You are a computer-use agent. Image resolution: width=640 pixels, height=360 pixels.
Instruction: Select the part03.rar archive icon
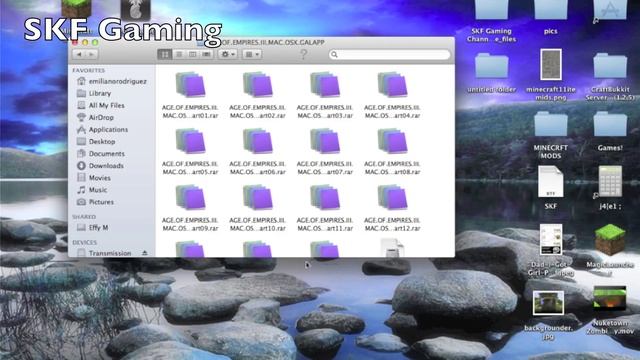(325, 84)
